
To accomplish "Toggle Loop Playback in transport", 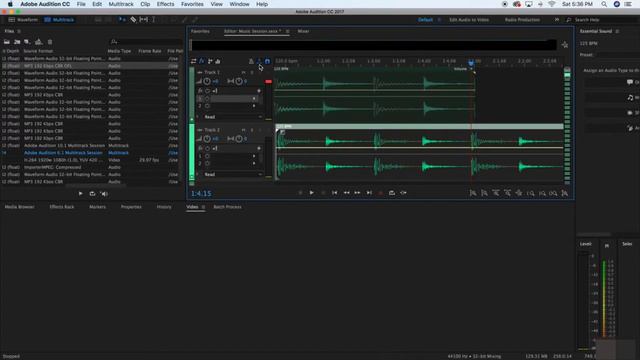I will click(392, 193).
